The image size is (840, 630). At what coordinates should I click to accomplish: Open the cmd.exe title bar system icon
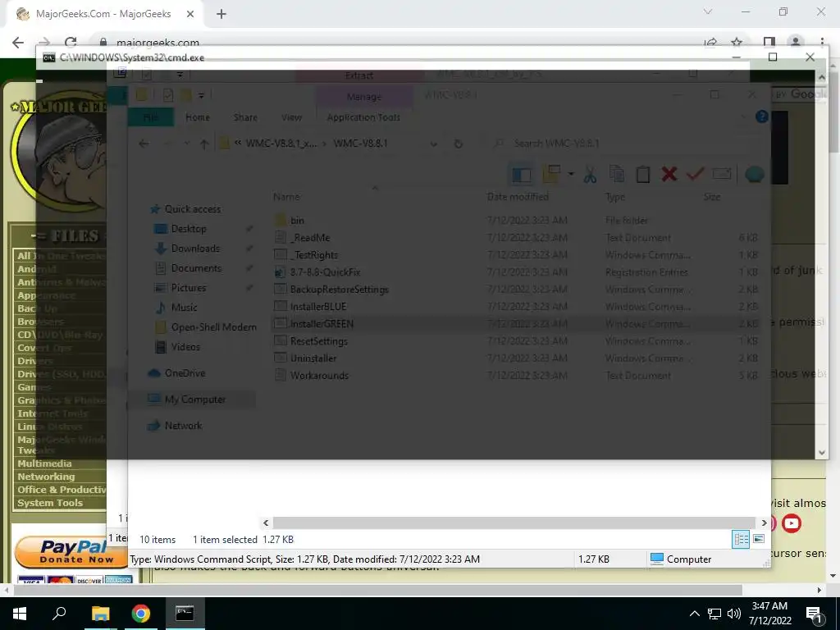click(x=48, y=57)
